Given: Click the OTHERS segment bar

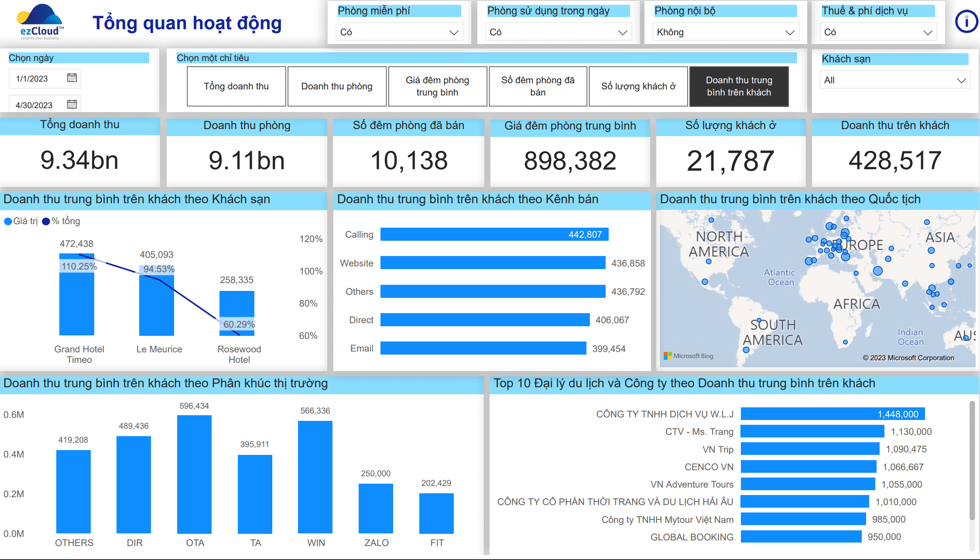Looking at the screenshot, I should 73,492.
